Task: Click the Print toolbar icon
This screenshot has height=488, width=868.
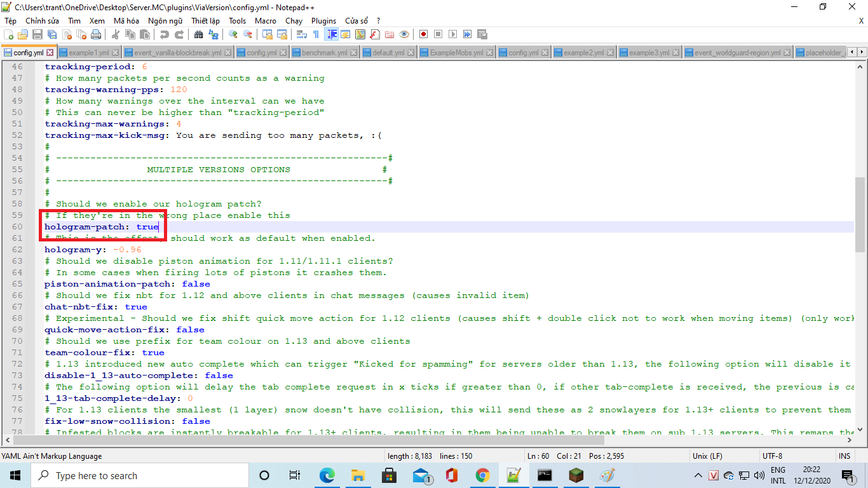Action: (97, 34)
